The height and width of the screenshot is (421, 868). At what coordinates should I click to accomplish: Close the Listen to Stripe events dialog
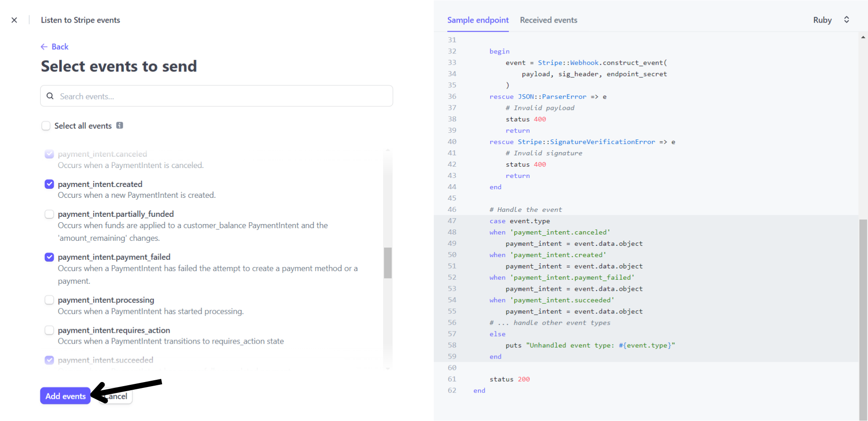tap(14, 20)
